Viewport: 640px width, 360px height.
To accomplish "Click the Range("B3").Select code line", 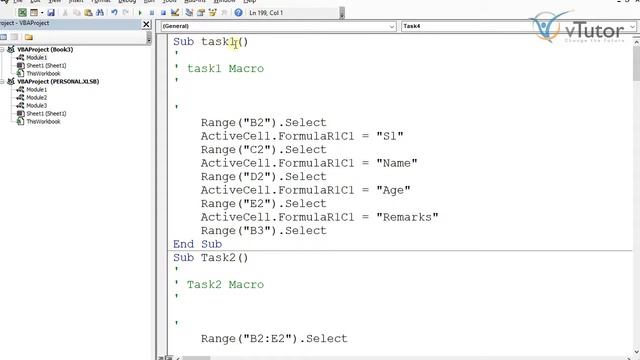I will tap(264, 231).
